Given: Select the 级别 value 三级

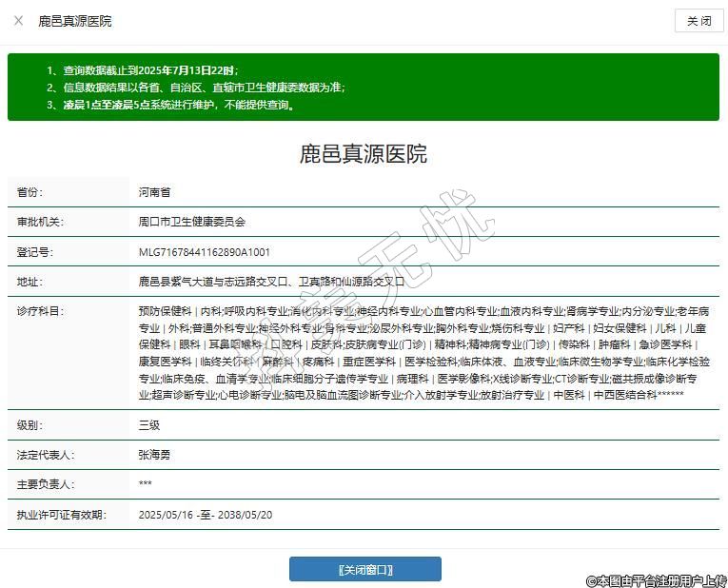Looking at the screenshot, I should coord(148,425).
